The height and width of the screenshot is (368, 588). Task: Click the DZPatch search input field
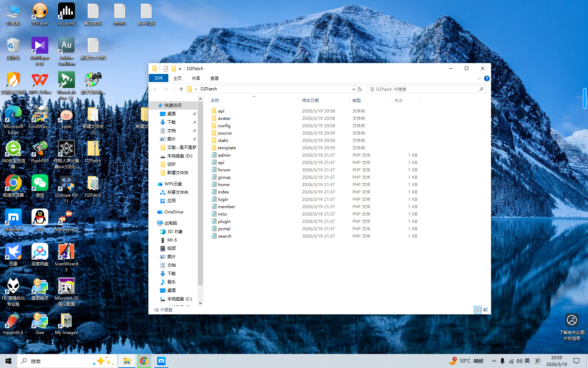[x=423, y=89]
